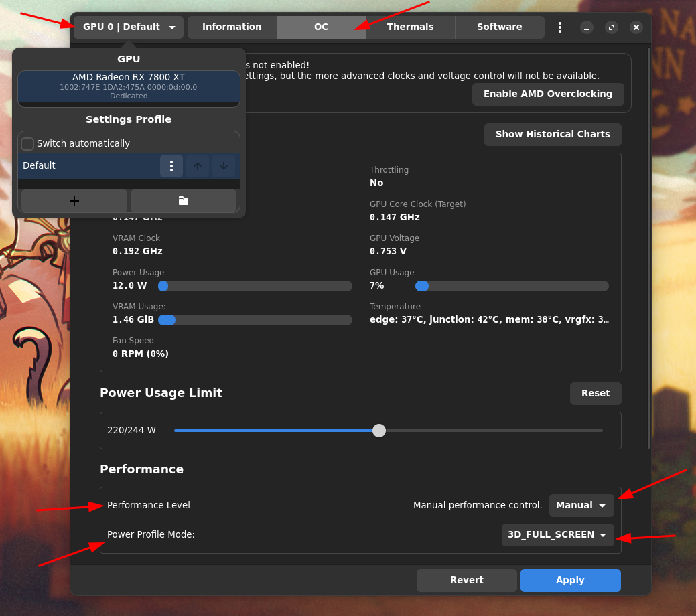The image size is (696, 616).
Task: Open the Software tab
Action: [x=499, y=27]
